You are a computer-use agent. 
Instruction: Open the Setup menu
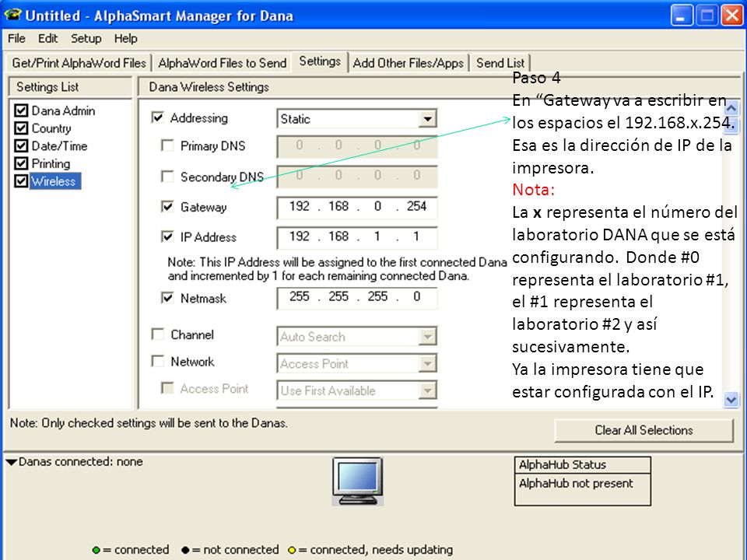click(x=86, y=39)
